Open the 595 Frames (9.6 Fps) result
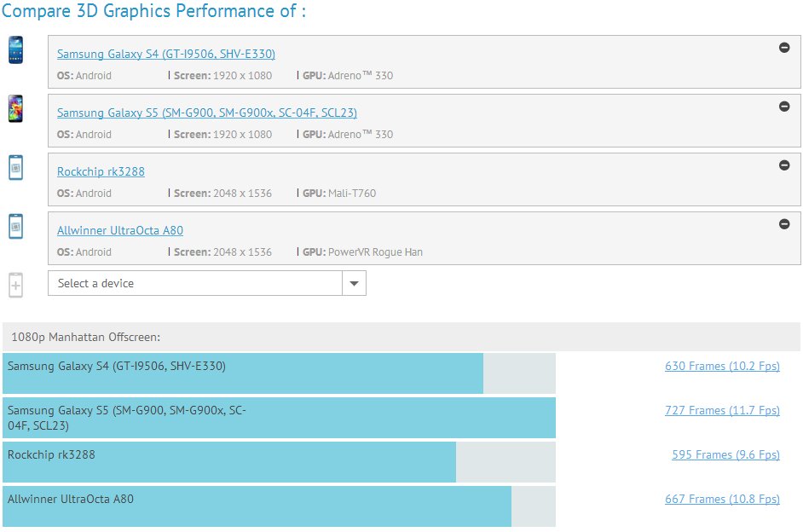The height and width of the screenshot is (532, 803). tap(725, 455)
